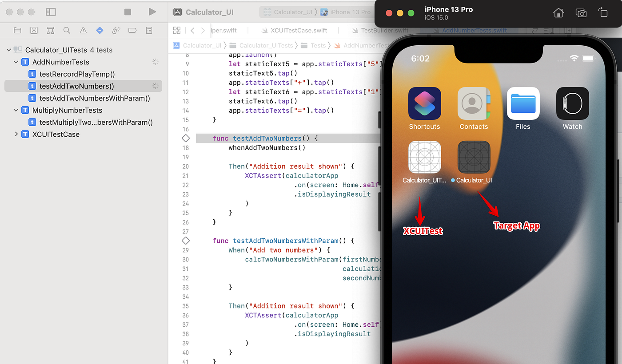Image resolution: width=622 pixels, height=364 pixels.
Task: Launch the Calculator_UIT... test runner app
Action: coord(424,157)
